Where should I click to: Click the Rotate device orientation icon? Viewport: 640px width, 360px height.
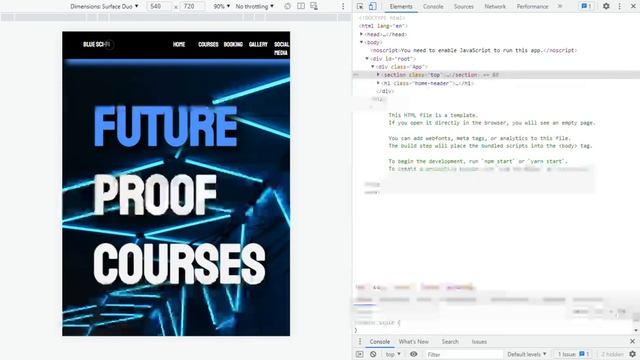click(x=287, y=7)
